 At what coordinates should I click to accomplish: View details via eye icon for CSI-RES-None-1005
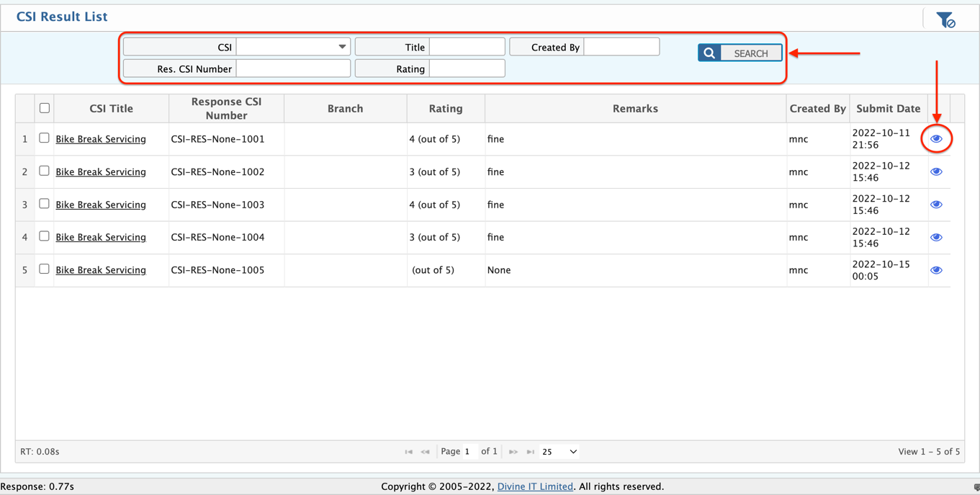936,269
